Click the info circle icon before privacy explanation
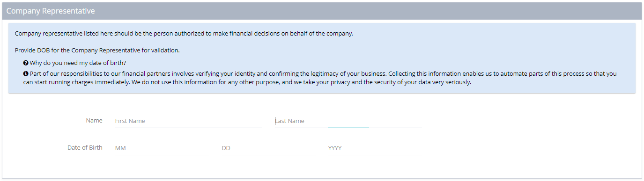 tap(26, 74)
